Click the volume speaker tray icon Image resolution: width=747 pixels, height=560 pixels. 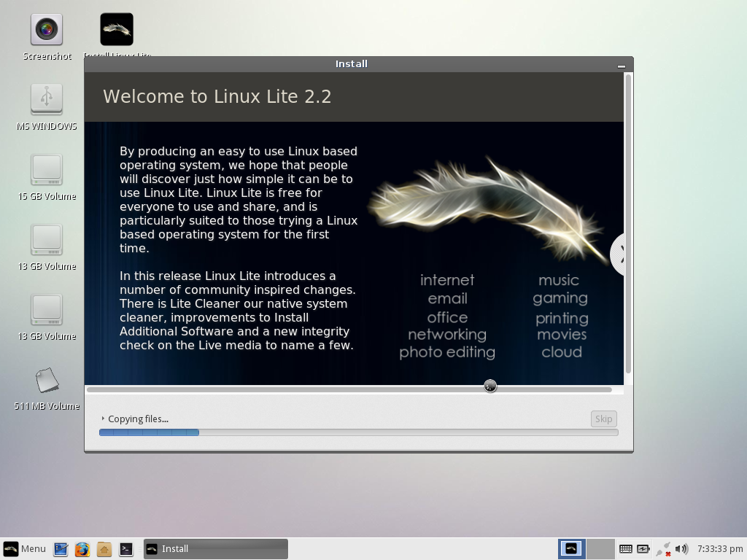[x=682, y=549]
